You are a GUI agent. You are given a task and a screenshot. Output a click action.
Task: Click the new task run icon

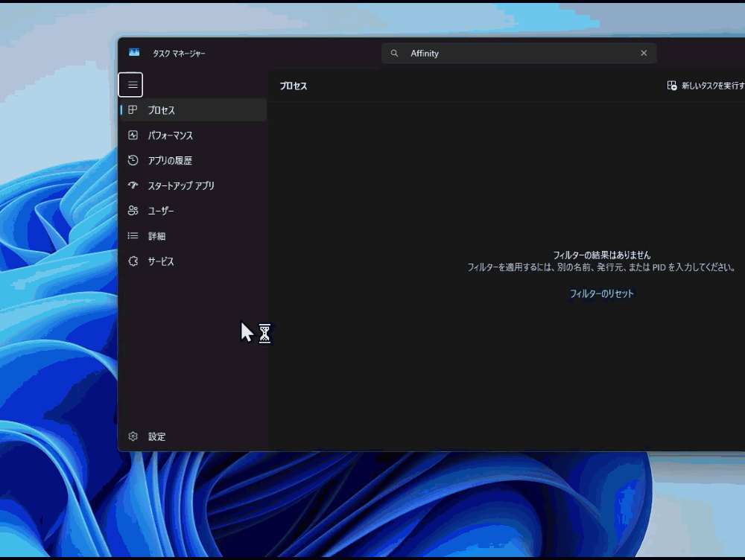672,86
